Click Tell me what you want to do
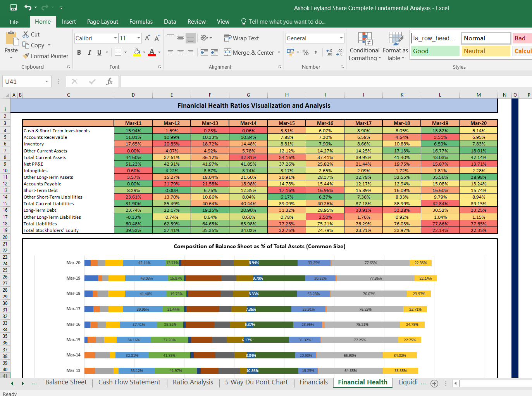 coord(283,22)
